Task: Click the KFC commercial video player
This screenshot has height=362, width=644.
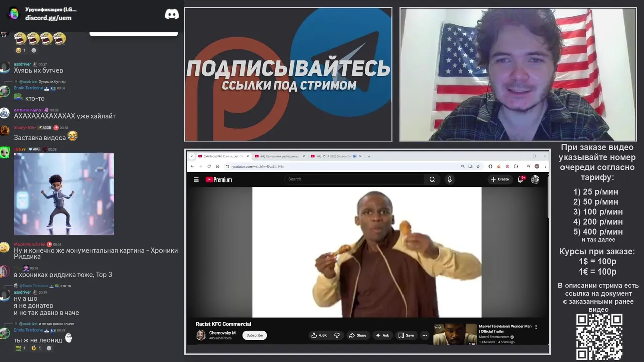Action: pyautogui.click(x=367, y=252)
